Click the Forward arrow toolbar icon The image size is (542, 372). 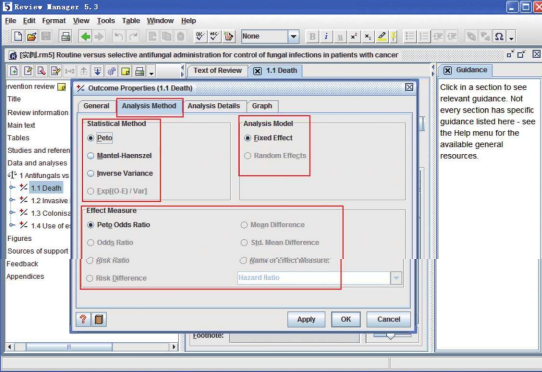point(99,36)
